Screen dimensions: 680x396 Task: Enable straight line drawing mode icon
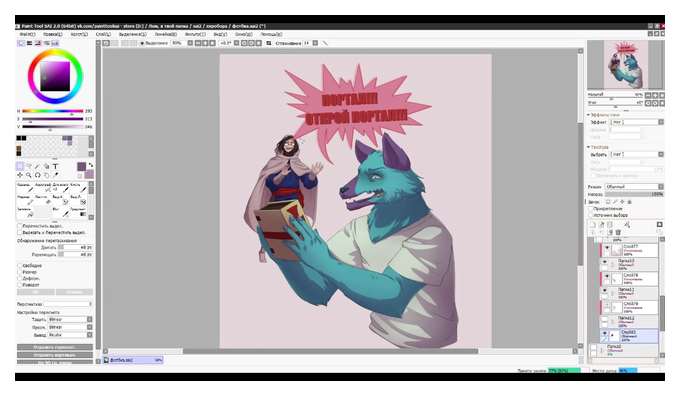(325, 43)
